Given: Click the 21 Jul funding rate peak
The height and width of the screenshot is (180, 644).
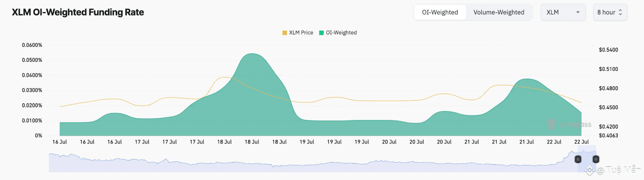Looking at the screenshot, I should (527, 79).
